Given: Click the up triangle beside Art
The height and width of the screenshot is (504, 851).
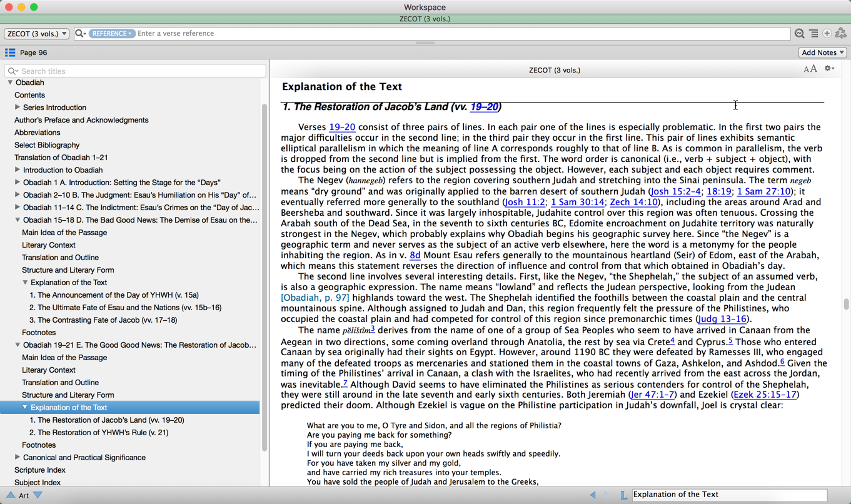Looking at the screenshot, I should (10, 495).
